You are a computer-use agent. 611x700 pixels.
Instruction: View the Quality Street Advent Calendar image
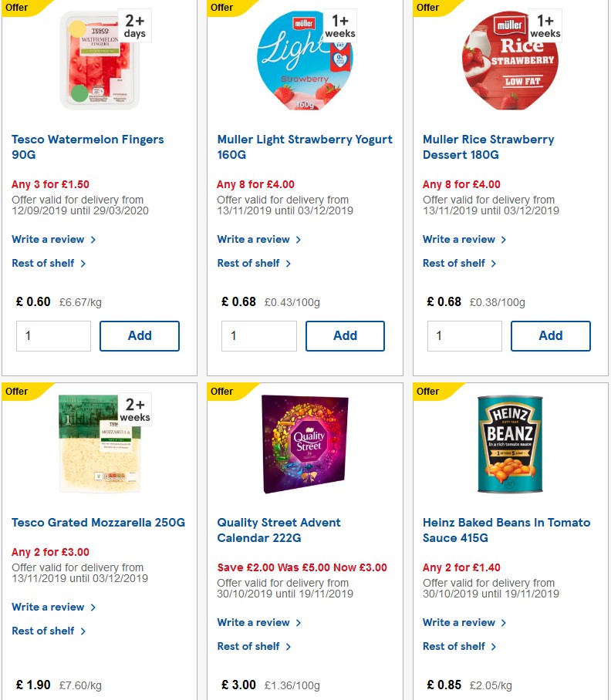click(304, 444)
